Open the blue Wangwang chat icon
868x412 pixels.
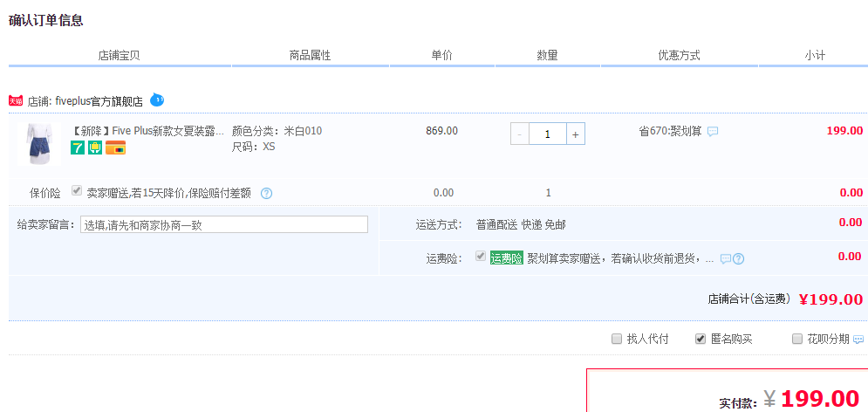(x=157, y=100)
